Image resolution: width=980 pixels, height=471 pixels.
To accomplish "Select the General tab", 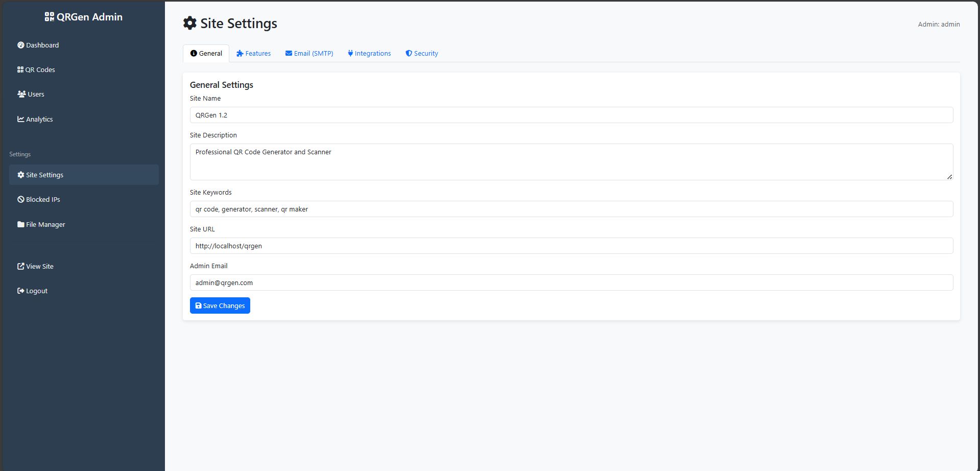I will click(206, 53).
